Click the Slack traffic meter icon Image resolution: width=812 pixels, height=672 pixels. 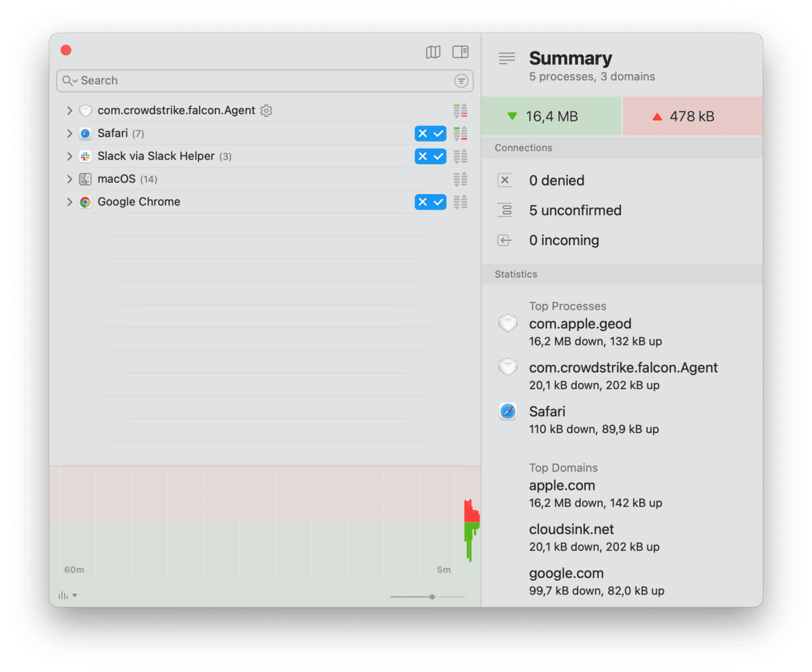[460, 156]
